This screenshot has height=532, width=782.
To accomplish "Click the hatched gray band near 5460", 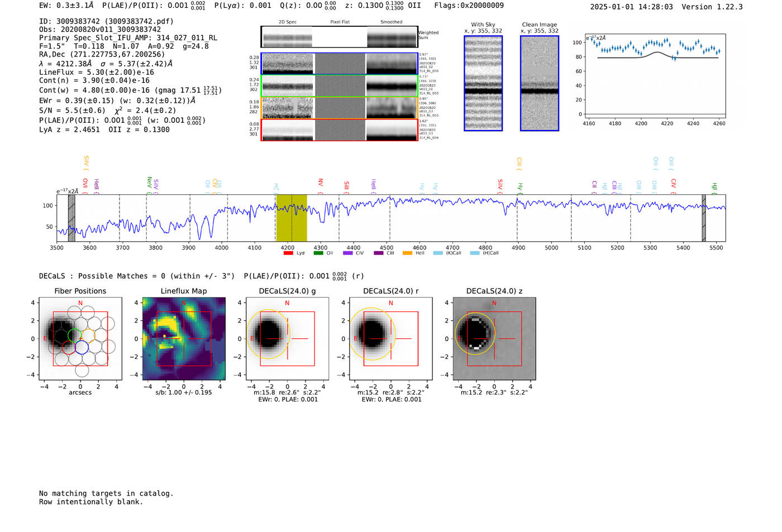I will click(704, 218).
